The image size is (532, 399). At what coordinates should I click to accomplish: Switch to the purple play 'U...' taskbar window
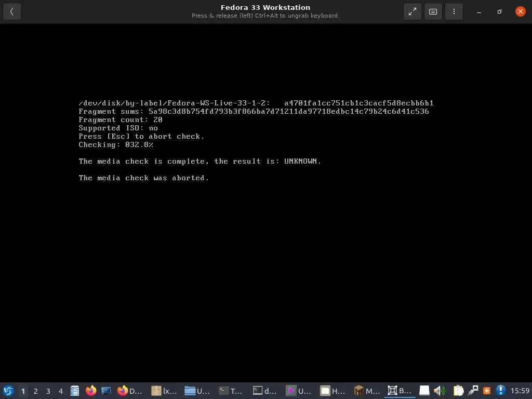(x=299, y=391)
